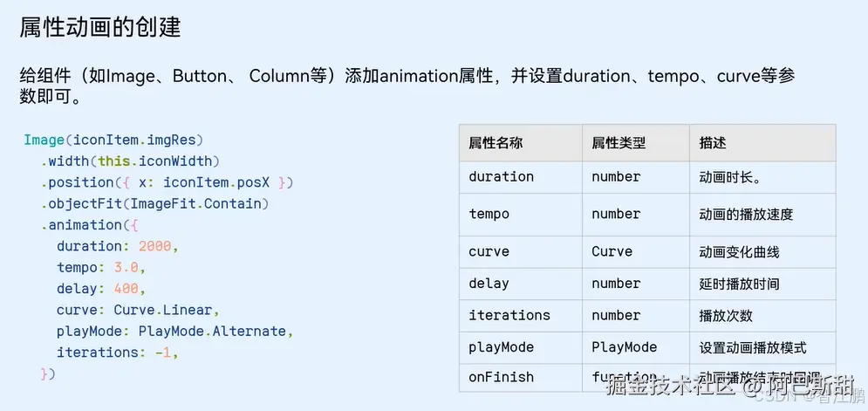Select the 延时播放时间 description cell
Screen dimensions: 868x411
point(739,284)
